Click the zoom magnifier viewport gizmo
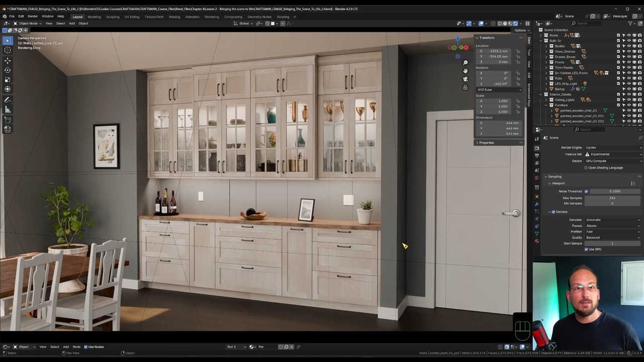The image size is (644, 362). tap(465, 62)
